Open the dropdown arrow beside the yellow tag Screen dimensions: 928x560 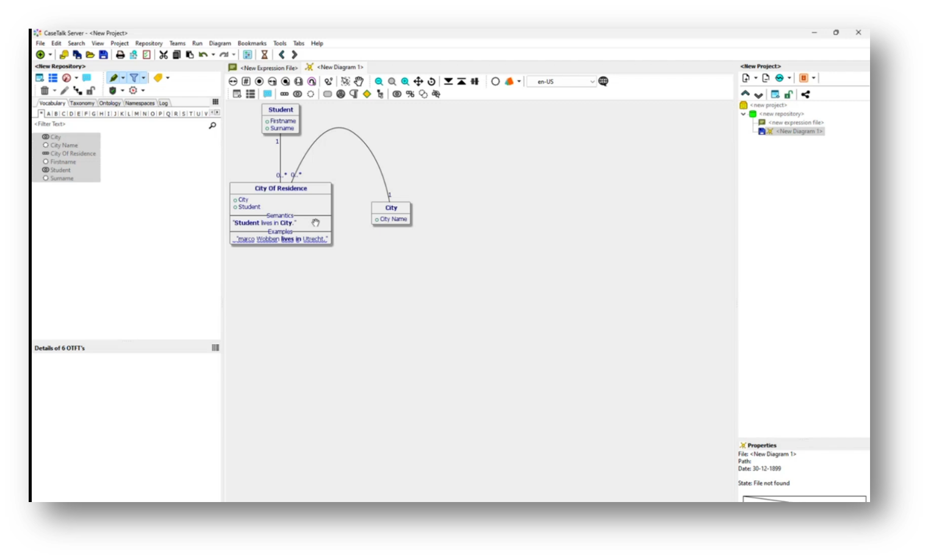pyautogui.click(x=168, y=78)
